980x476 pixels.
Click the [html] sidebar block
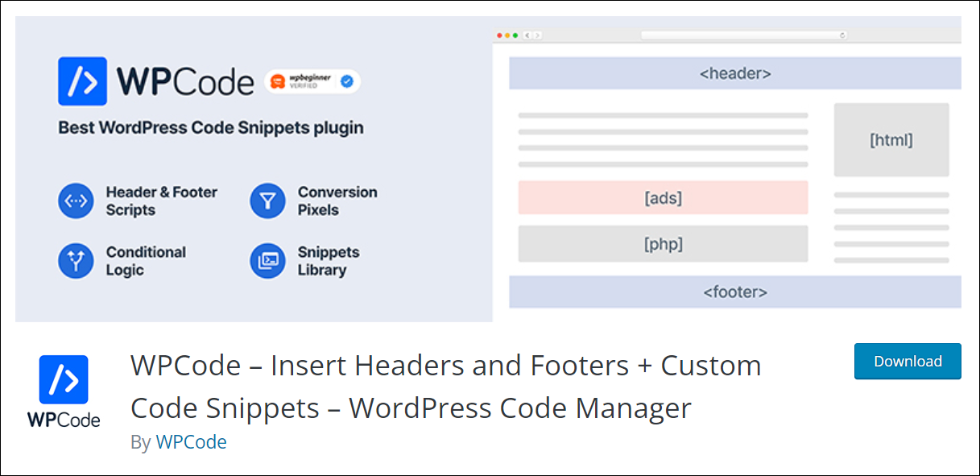pos(891,140)
